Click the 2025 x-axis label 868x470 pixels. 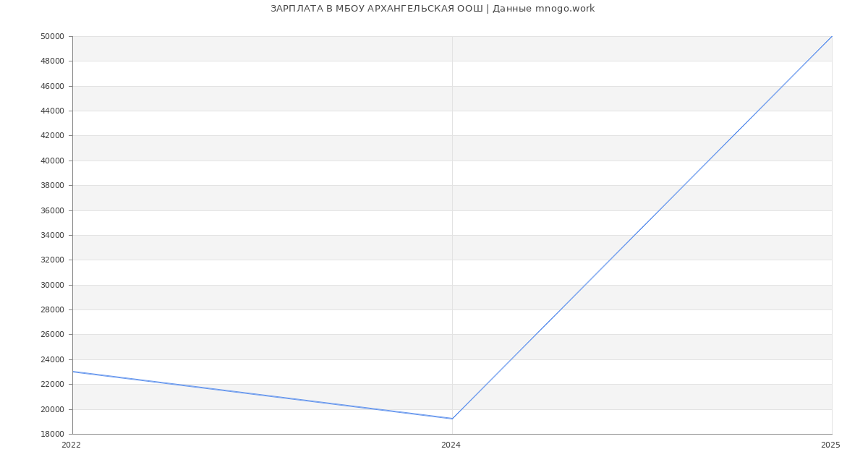coord(830,445)
